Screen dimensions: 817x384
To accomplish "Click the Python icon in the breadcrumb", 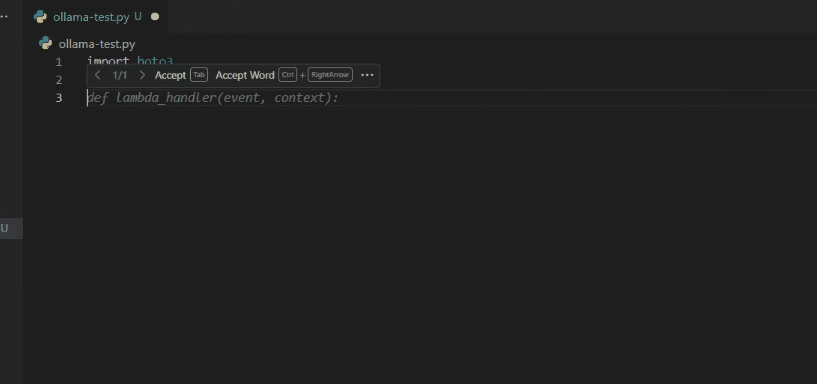I will pos(45,43).
